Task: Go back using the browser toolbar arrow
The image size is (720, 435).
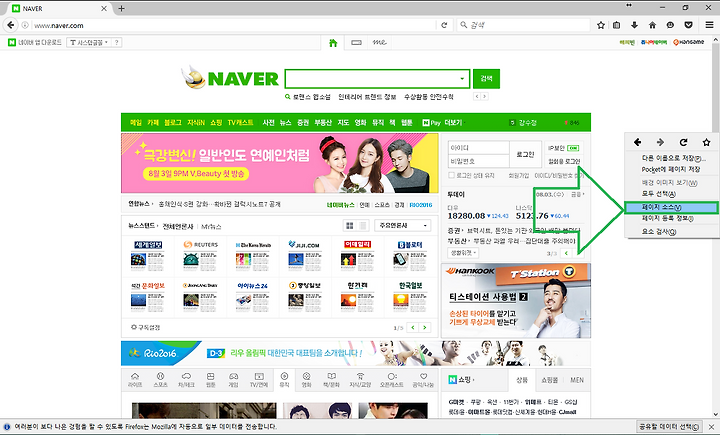Action: pos(11,25)
